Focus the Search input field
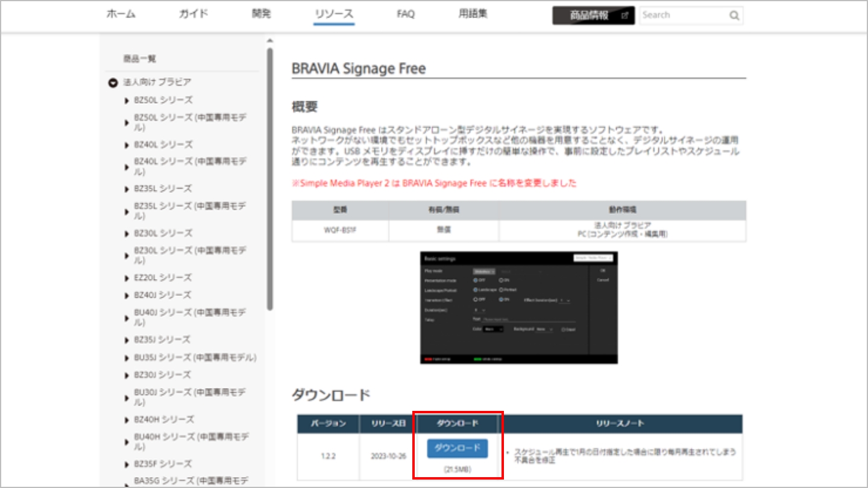 pos(684,16)
